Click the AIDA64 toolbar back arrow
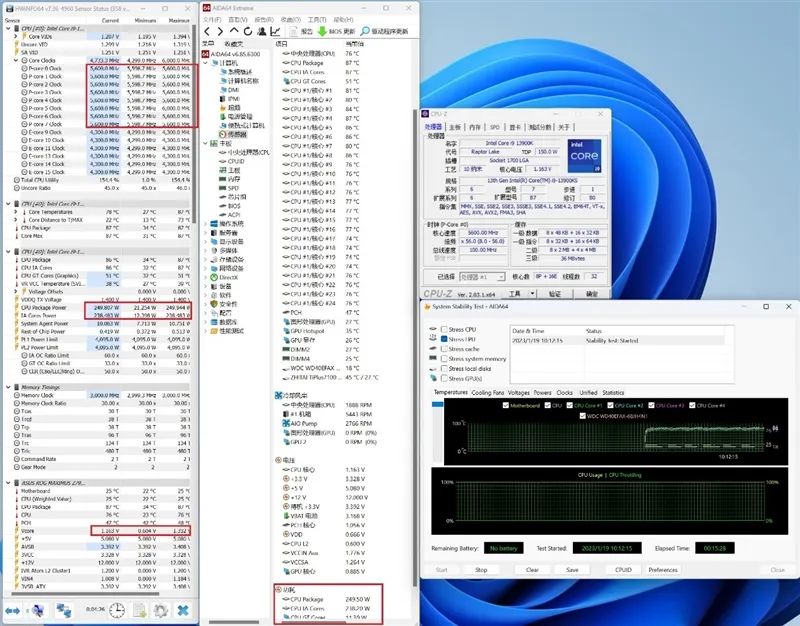This screenshot has height=626, width=800. point(208,31)
